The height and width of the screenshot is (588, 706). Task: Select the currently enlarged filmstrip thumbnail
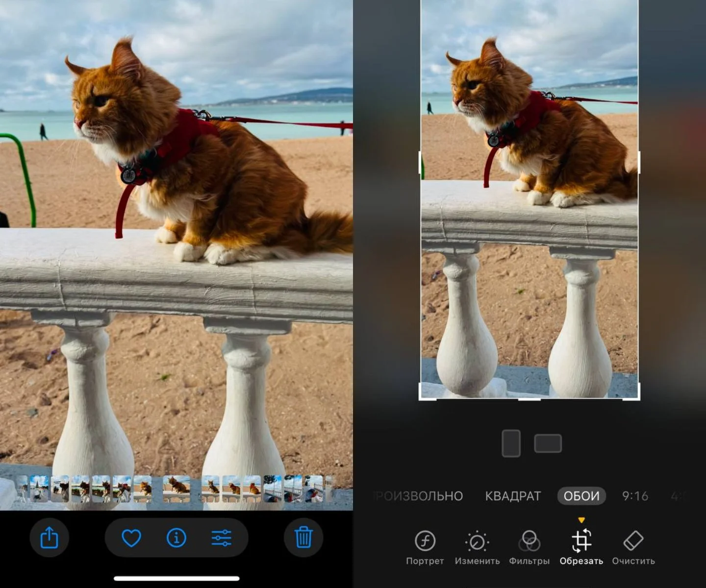click(x=176, y=489)
